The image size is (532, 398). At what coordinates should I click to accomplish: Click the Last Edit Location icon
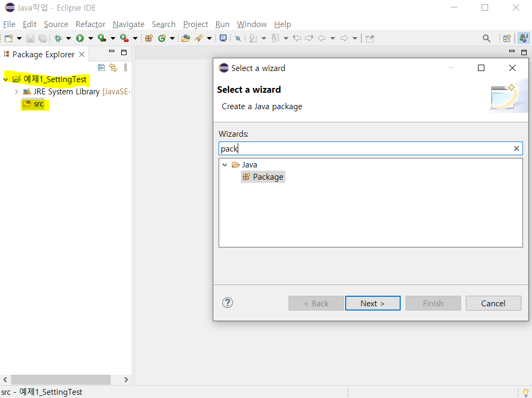click(x=297, y=38)
